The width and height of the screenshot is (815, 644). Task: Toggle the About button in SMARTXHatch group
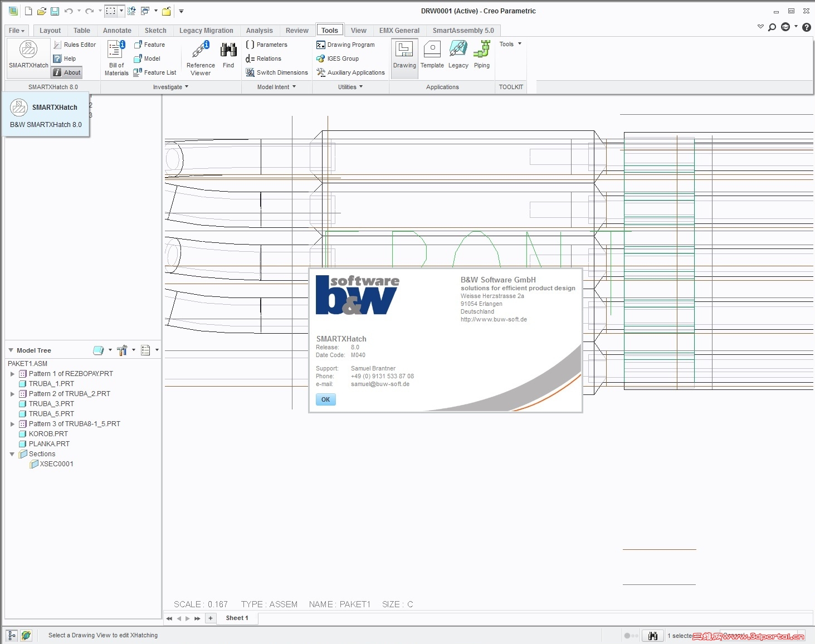coord(67,72)
